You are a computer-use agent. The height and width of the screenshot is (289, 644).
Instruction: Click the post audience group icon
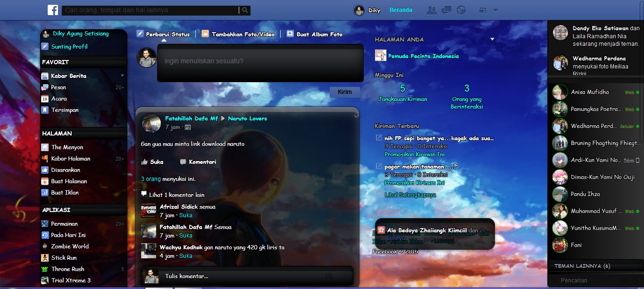(188, 127)
